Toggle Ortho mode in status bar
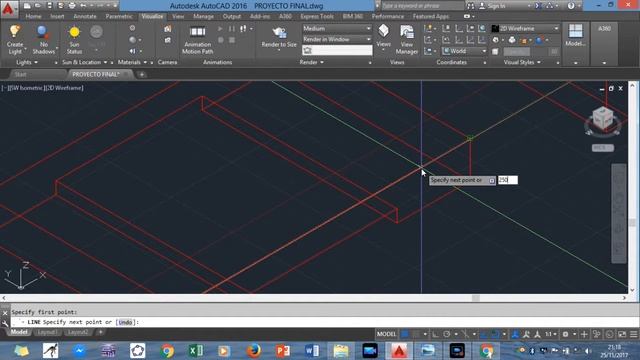This screenshot has height=360, width=640. (x=436, y=334)
